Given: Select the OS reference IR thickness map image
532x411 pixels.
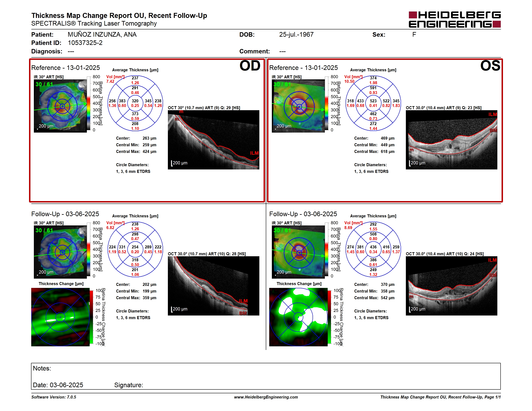Looking at the screenshot, I should pos(298,106).
